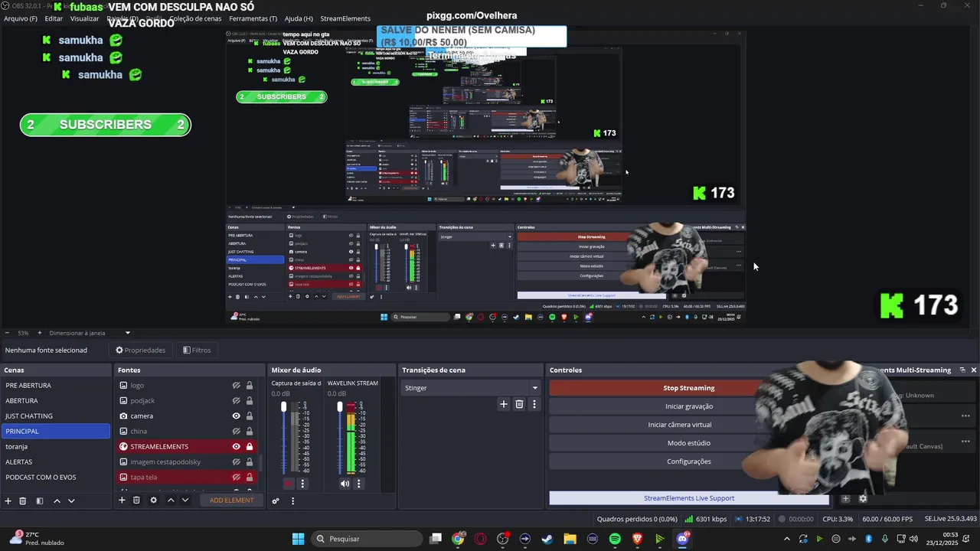Open scene filters icon in the Cenas toolbar
The width and height of the screenshot is (980, 551).
(40, 500)
